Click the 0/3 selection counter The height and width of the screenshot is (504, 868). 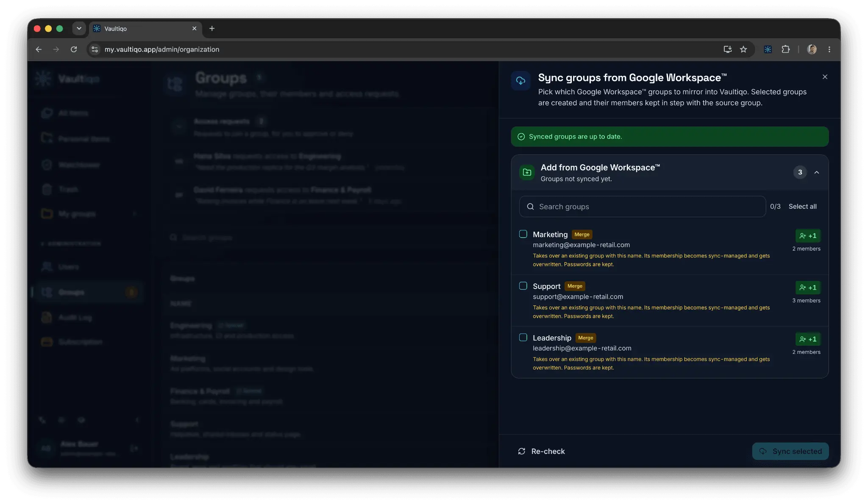[775, 207]
